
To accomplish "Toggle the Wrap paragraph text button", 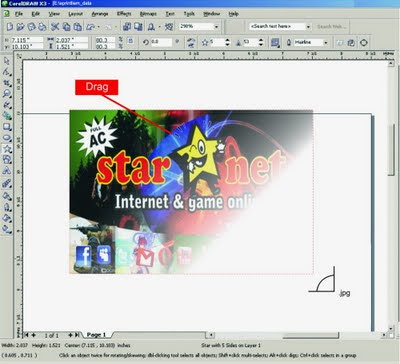I will [x=275, y=42].
